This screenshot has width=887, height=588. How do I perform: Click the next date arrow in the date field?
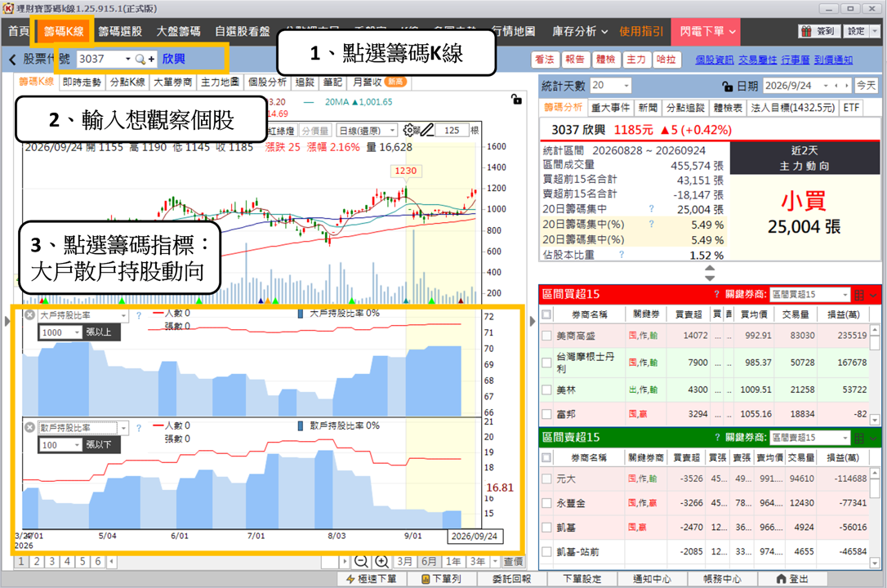click(846, 86)
